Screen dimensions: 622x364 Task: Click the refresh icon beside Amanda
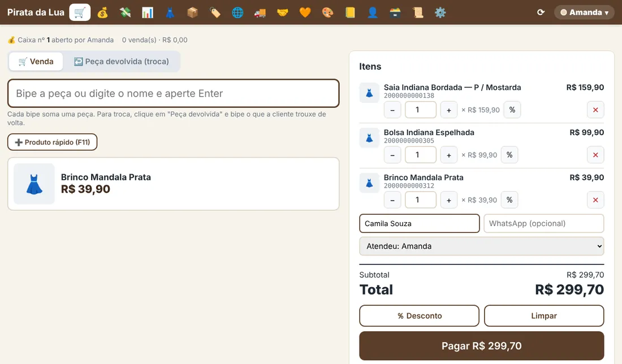[x=541, y=12]
